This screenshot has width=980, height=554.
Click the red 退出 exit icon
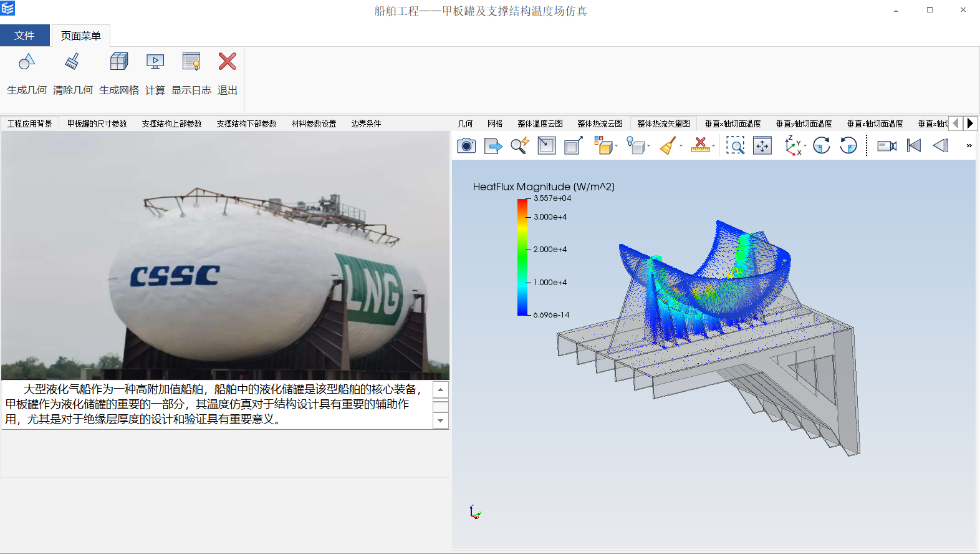coord(228,61)
